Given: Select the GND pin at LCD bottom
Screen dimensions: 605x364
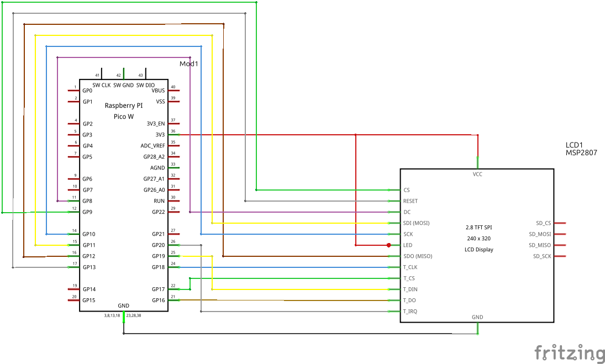Looking at the screenshot, I should tap(477, 317).
